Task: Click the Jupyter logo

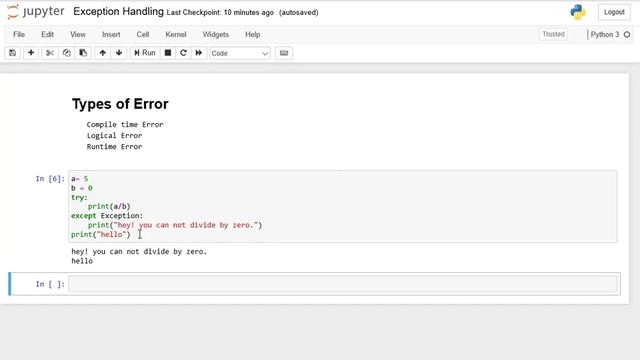Action: tap(36, 12)
